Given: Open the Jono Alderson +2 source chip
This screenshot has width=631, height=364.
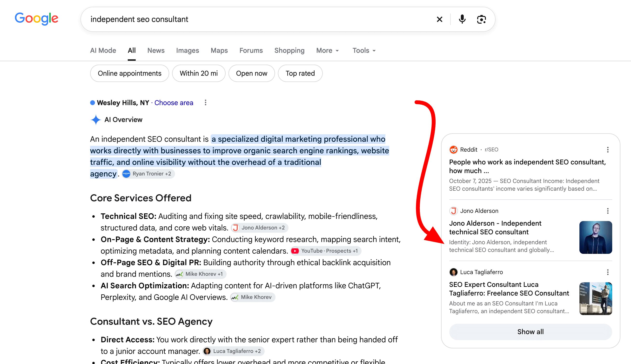Looking at the screenshot, I should (259, 228).
